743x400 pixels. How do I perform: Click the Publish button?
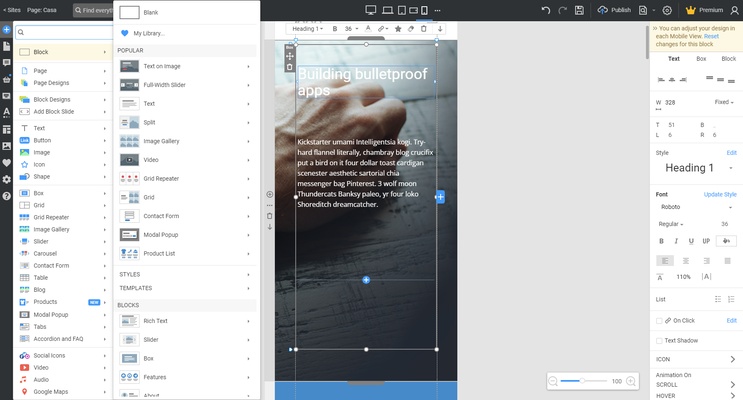click(614, 10)
